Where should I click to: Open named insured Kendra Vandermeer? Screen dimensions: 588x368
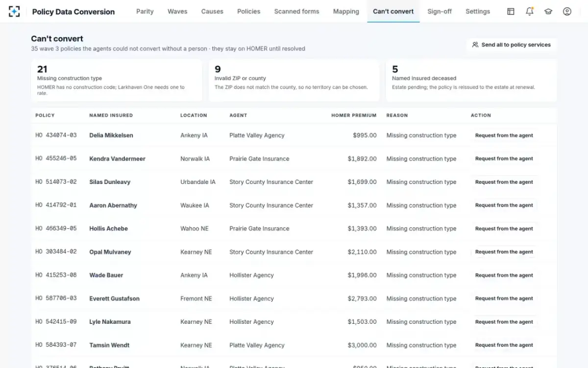click(117, 158)
